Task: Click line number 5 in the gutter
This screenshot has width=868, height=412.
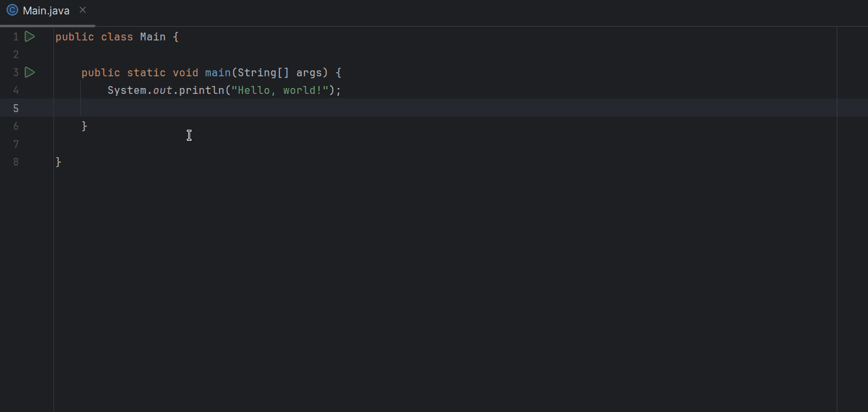Action: point(16,108)
